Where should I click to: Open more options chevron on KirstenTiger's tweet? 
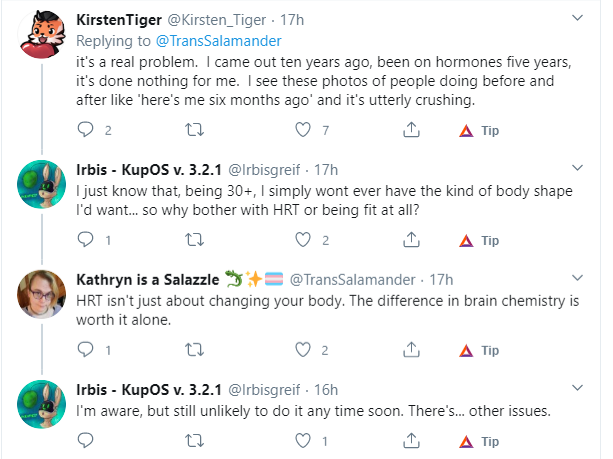pyautogui.click(x=577, y=18)
